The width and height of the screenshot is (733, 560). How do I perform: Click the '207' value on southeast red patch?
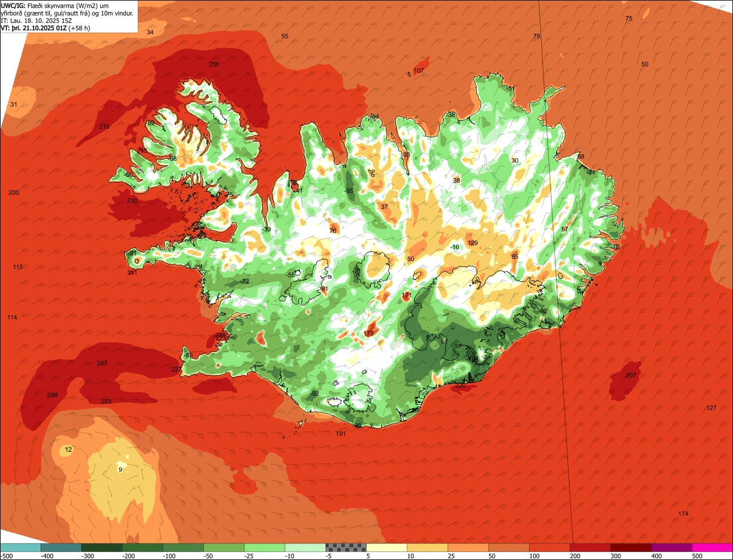[630, 375]
